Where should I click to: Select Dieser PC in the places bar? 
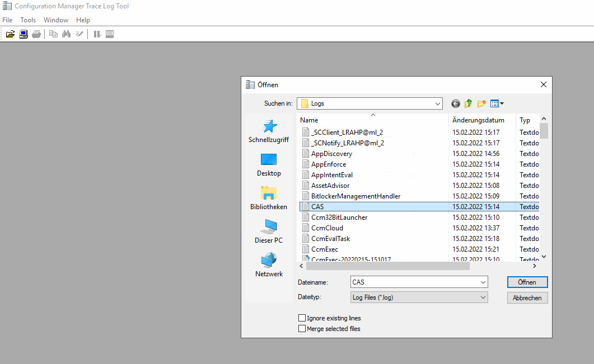269,231
